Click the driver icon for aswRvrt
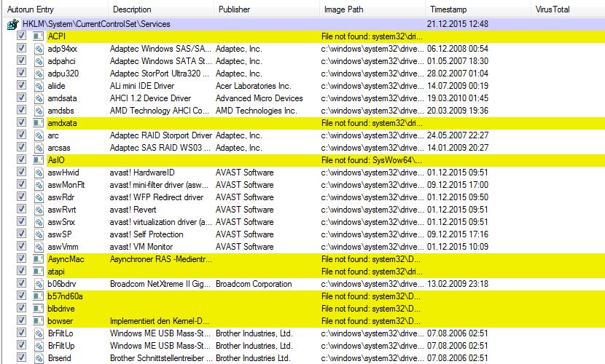 [x=38, y=210]
